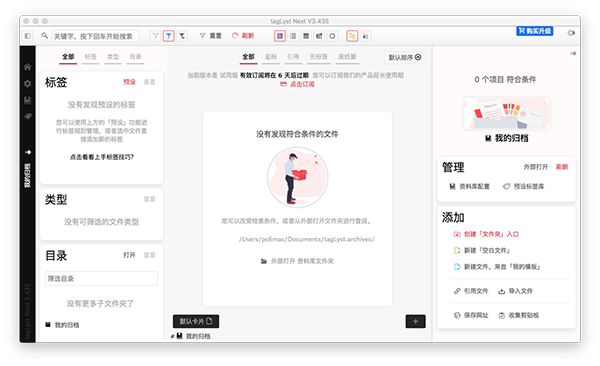Click the 默认卡片 button

pos(196,321)
